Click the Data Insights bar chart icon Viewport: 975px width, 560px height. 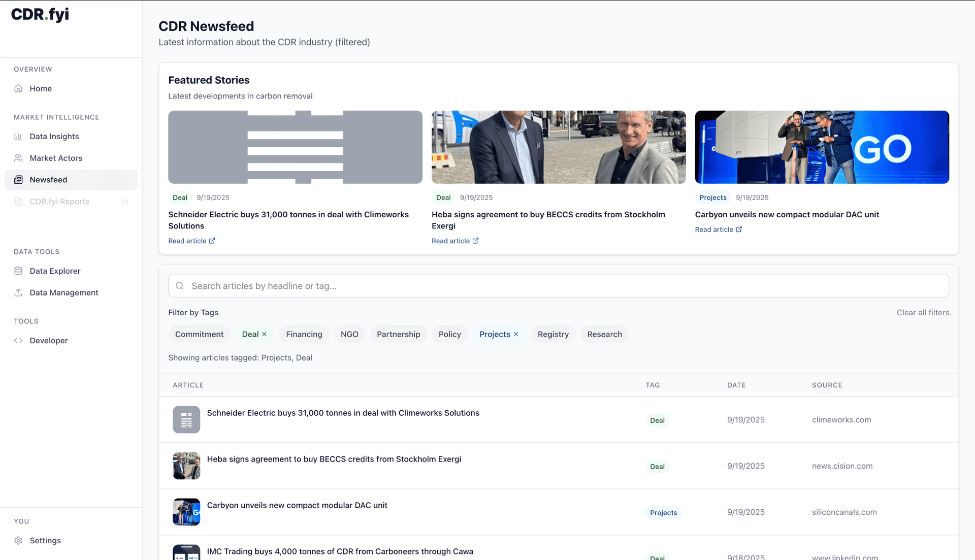click(18, 136)
